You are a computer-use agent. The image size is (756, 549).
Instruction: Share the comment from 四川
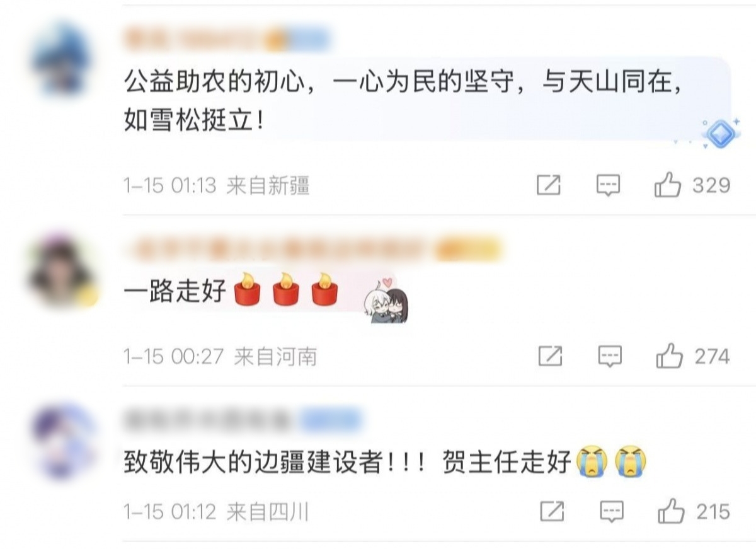(x=553, y=511)
